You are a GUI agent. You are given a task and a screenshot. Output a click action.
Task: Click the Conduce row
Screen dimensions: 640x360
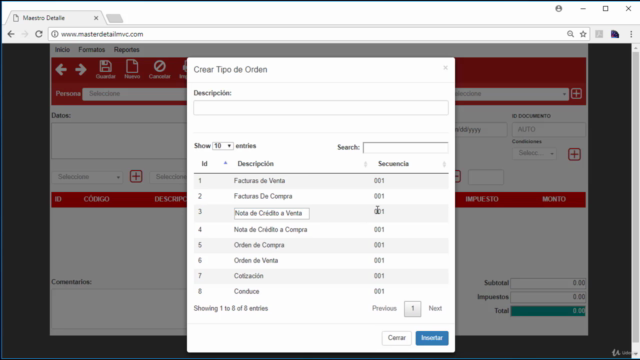[x=321, y=292]
